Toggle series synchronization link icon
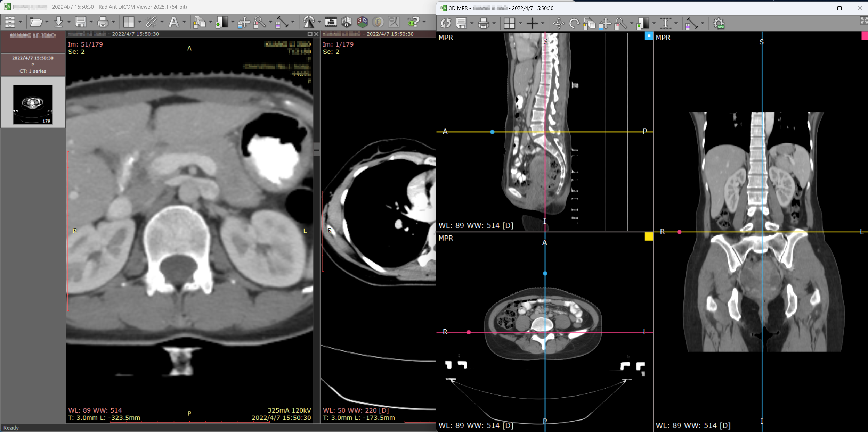Viewport: 868px width, 432px height. click(151, 22)
